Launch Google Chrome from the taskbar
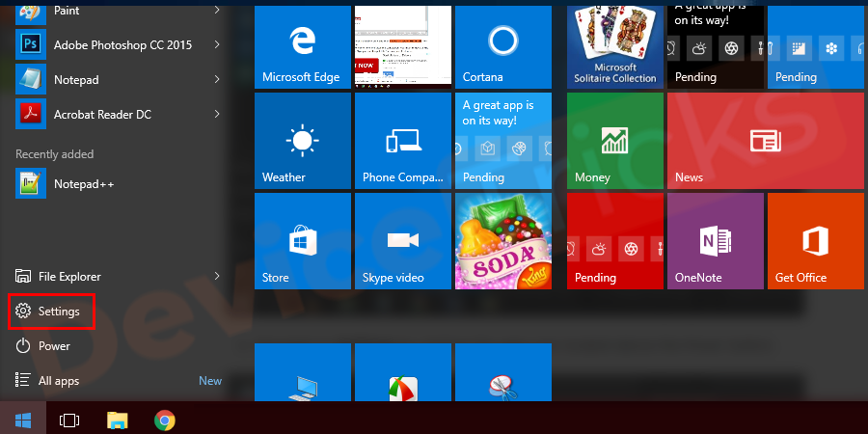 (x=165, y=420)
